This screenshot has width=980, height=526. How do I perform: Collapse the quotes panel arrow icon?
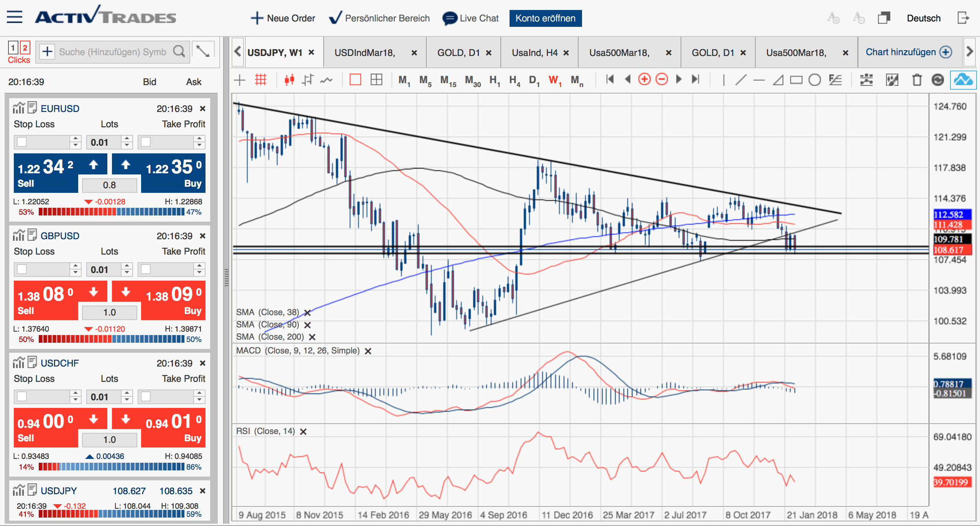[x=203, y=51]
